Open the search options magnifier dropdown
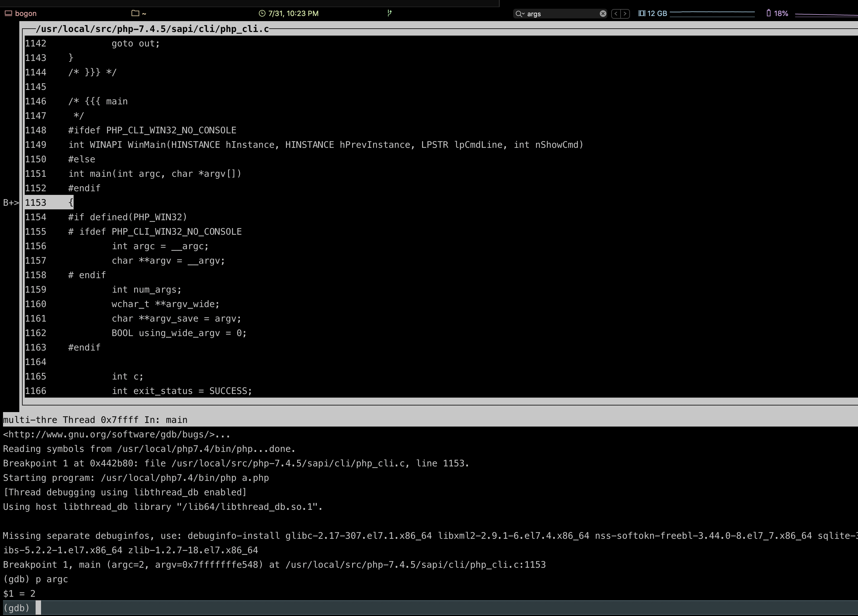Image resolution: width=858 pixels, height=616 pixels. 520,14
